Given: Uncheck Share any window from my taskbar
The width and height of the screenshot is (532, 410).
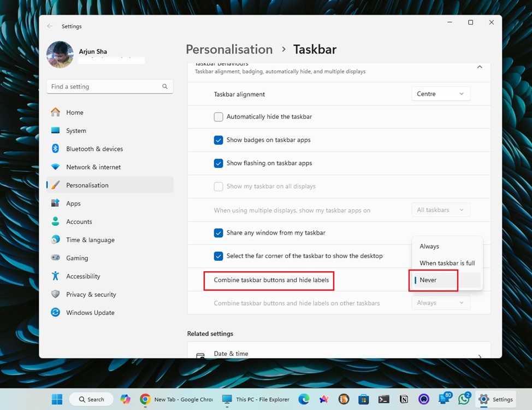Looking at the screenshot, I should [x=218, y=233].
